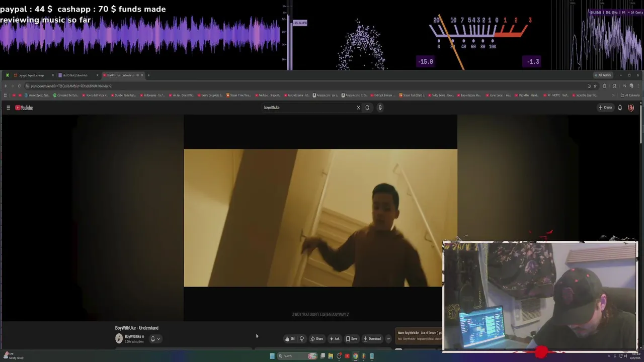Open the 'Concealed the Dust' bookmark
Viewport: 644px width, 362px height.
[x=66, y=95]
